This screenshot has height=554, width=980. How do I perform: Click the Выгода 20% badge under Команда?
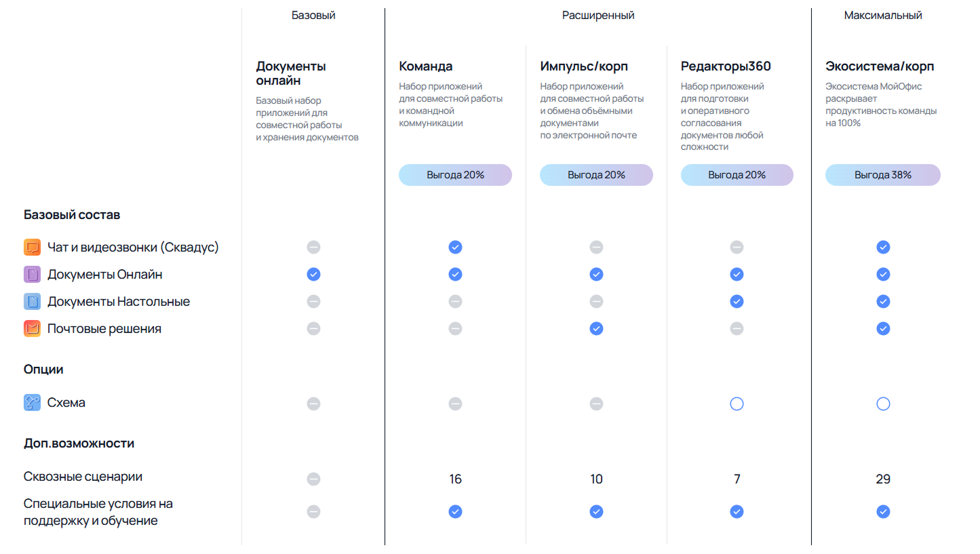[x=455, y=175]
